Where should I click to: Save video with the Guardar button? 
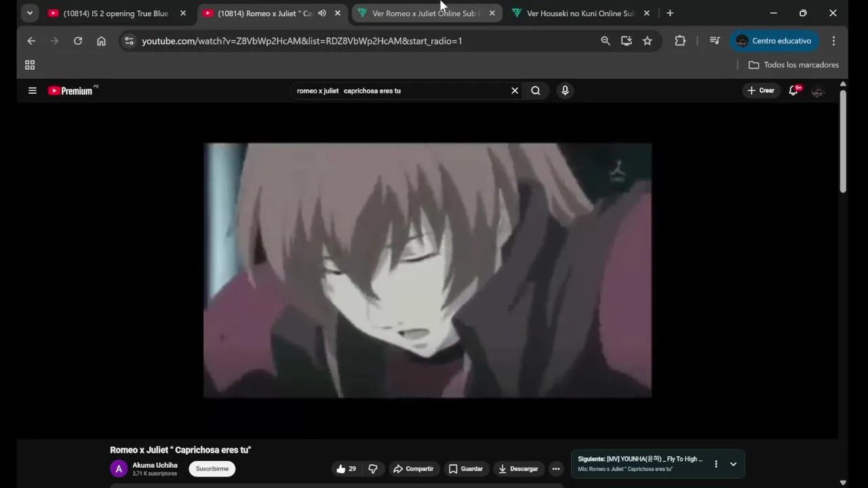[467, 468]
